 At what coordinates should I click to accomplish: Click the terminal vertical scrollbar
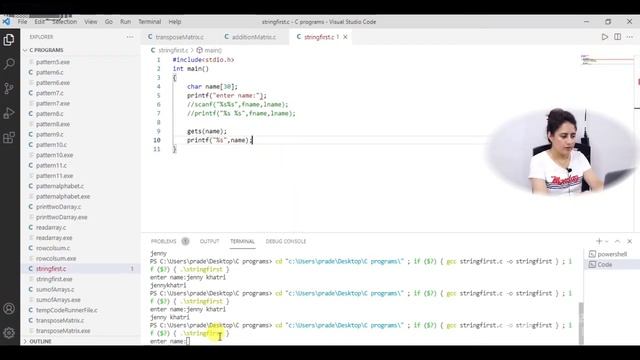tap(581, 324)
